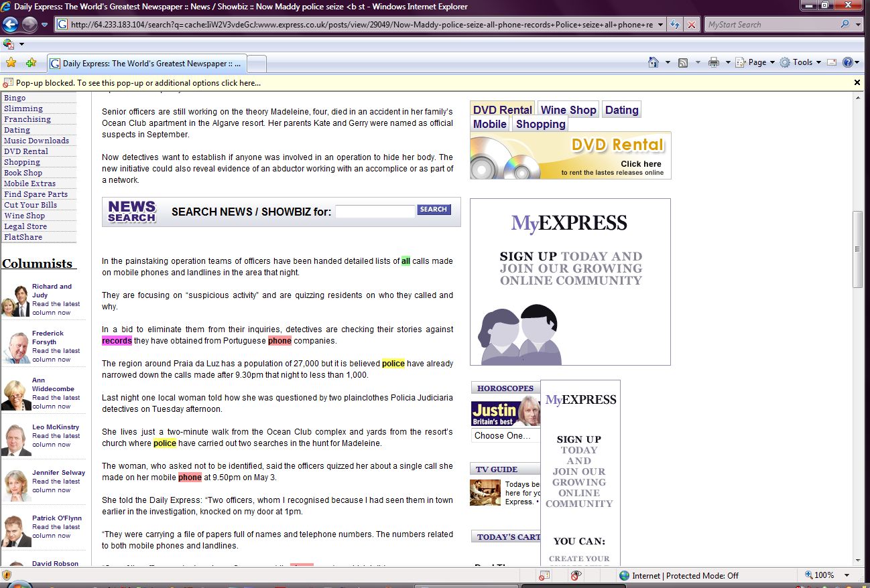Viewport: 870px width, 588px height.
Task: Open the Music Downloads sidebar link
Action: (x=36, y=141)
